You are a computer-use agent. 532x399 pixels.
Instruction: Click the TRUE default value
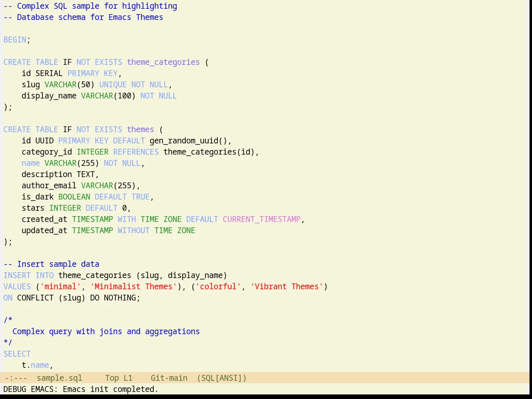(x=140, y=197)
